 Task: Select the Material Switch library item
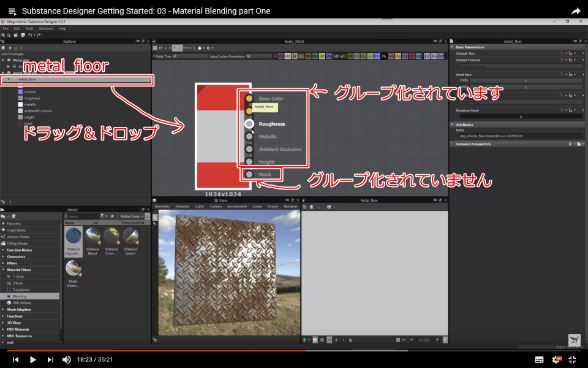coord(130,242)
